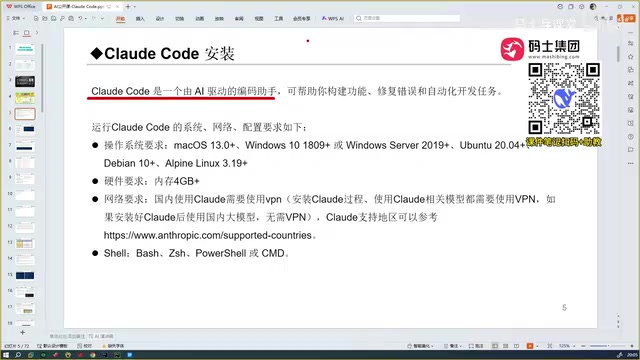
Task: Click the Redo arrow icon
Action: 94,18
